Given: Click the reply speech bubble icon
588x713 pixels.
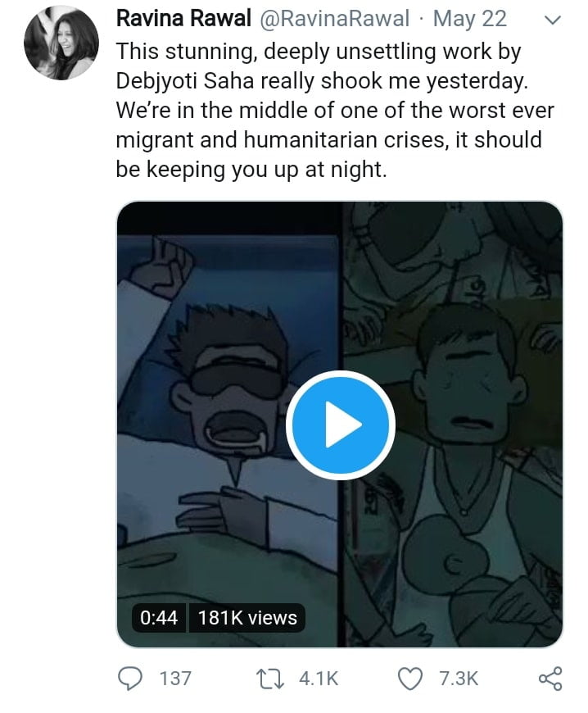Looking at the screenshot, I should (x=131, y=678).
